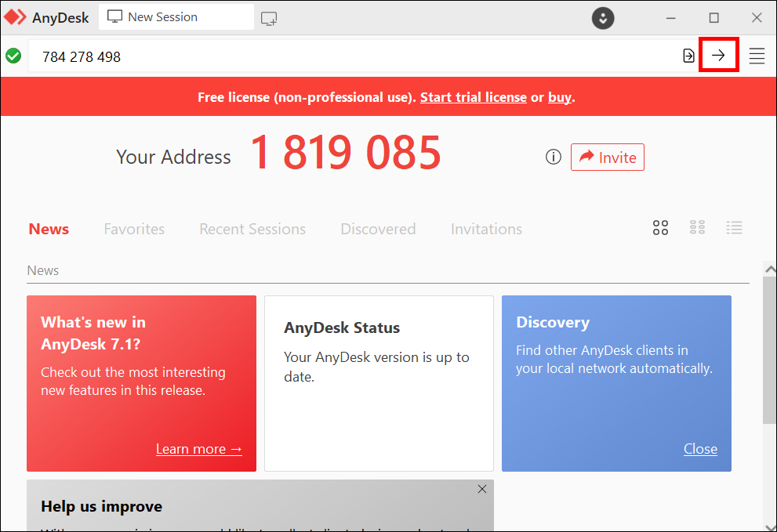777x532 pixels.
Task: Open the file transfer browse icon
Action: coord(688,56)
